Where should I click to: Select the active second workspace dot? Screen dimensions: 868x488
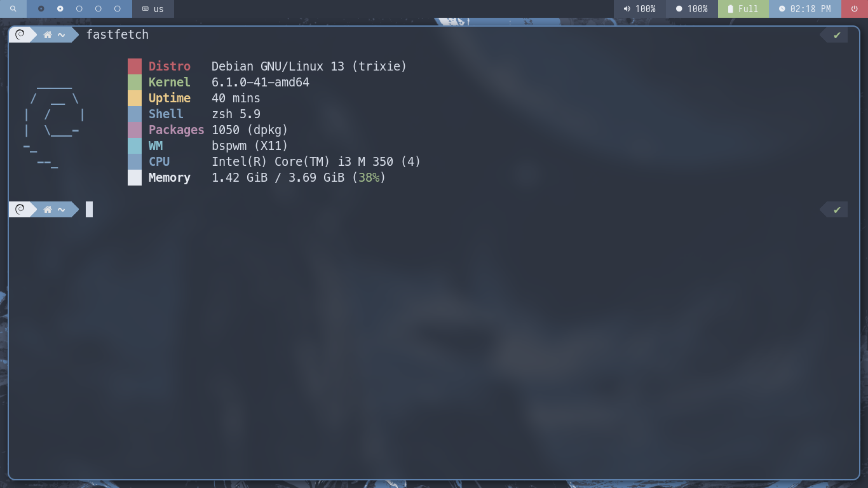pyautogui.click(x=60, y=9)
